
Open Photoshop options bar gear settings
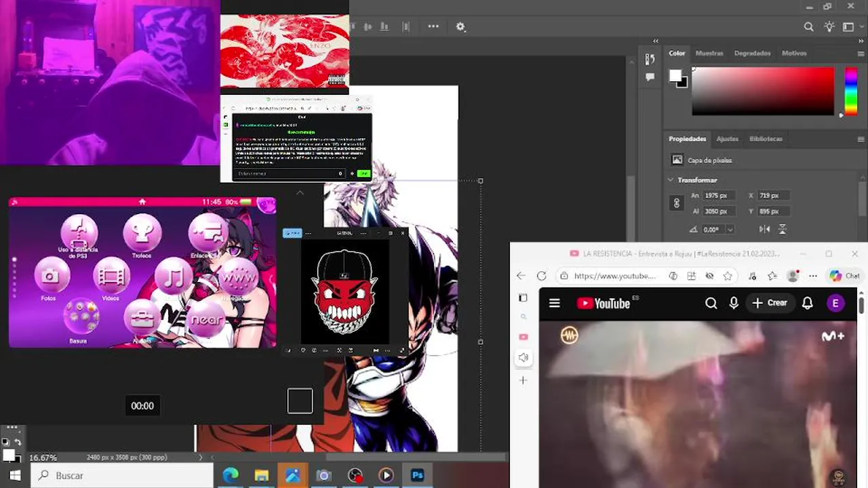coord(460,26)
